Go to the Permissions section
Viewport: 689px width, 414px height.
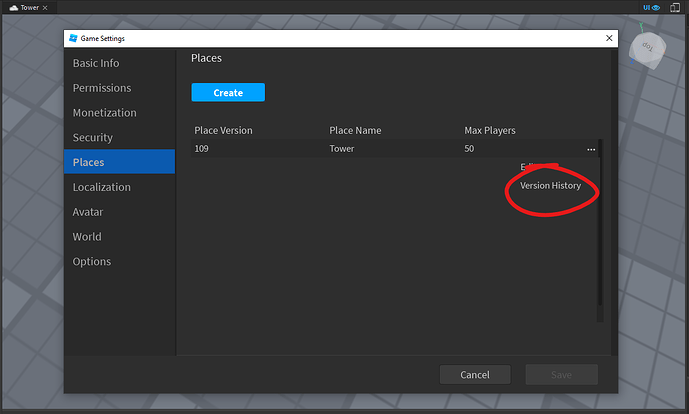tap(102, 88)
